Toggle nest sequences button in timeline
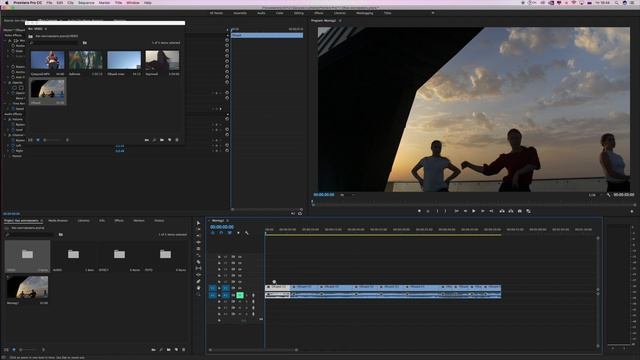 pos(213,233)
